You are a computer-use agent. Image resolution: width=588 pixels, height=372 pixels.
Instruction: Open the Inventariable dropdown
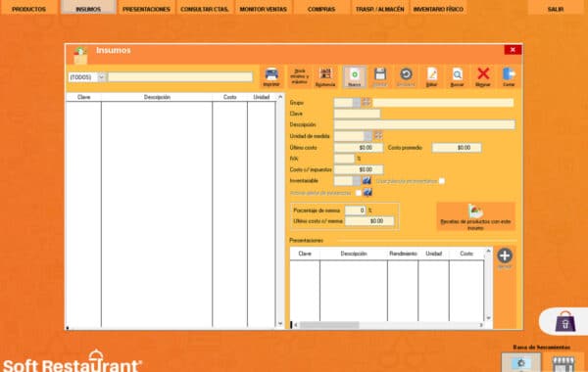(357, 181)
